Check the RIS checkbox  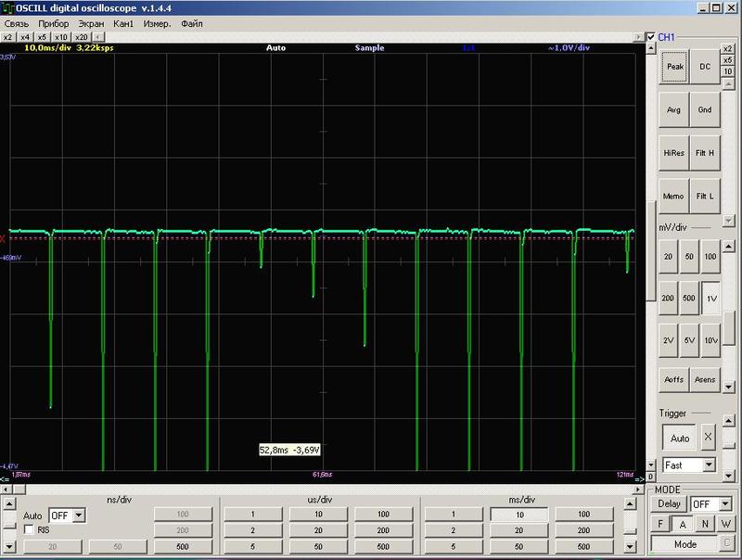30,529
